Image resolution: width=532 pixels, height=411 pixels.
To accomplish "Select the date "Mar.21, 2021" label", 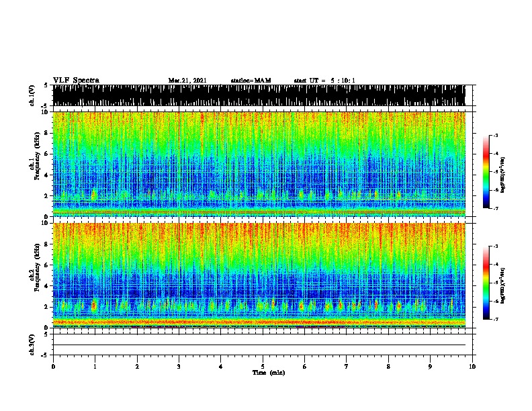I will [187, 81].
